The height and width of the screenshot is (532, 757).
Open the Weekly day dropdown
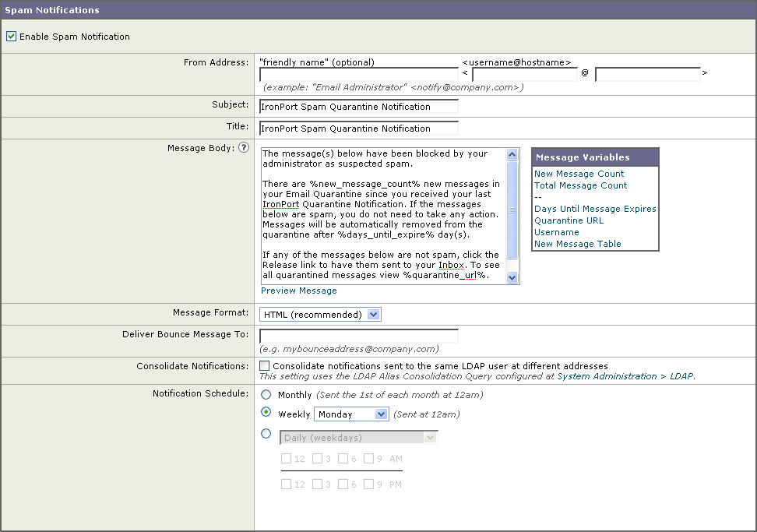click(351, 414)
